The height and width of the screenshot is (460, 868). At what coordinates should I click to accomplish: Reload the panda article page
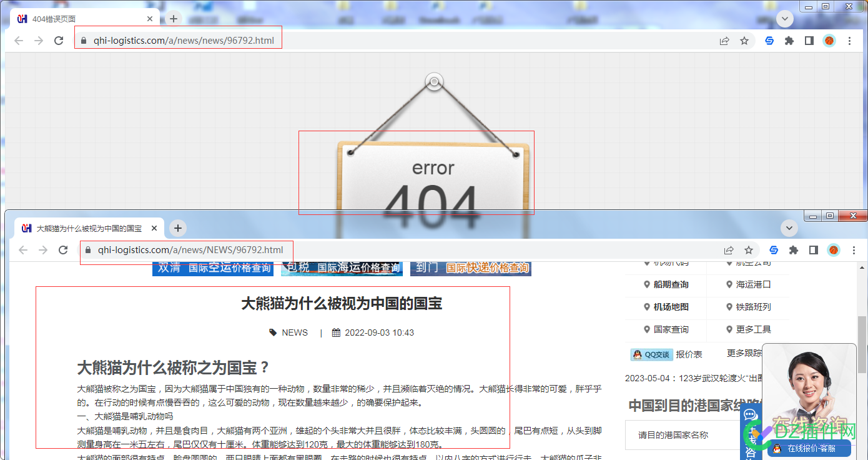[x=63, y=250]
